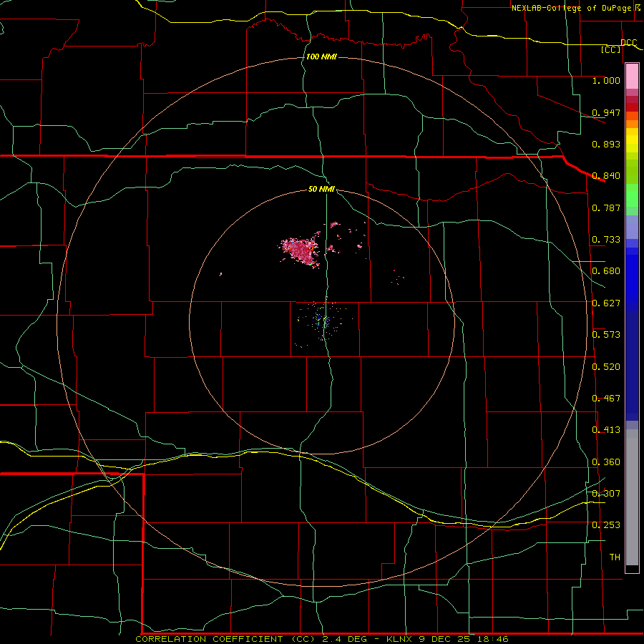Image resolution: width=644 pixels, height=644 pixels.
Task: Click the 0.680 scale value
Action: point(606,271)
